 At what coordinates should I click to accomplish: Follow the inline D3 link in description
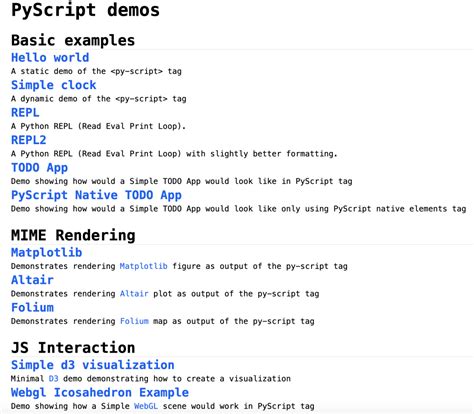pyautogui.click(x=53, y=379)
